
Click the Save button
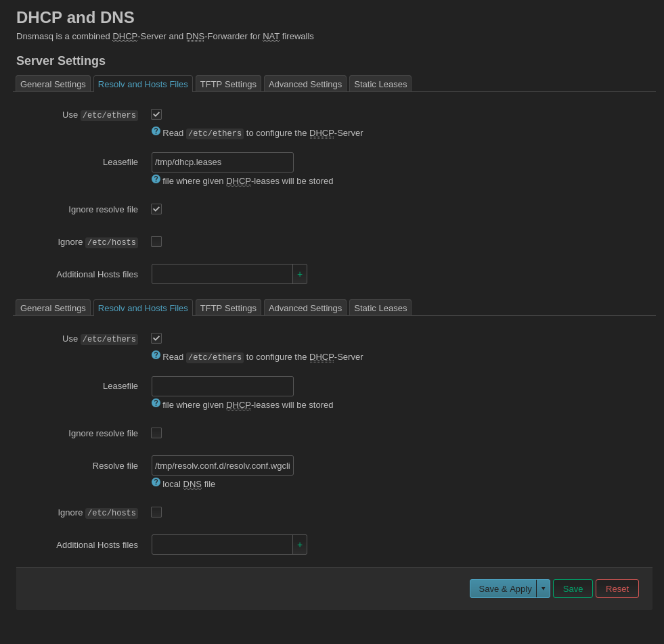[573, 589]
